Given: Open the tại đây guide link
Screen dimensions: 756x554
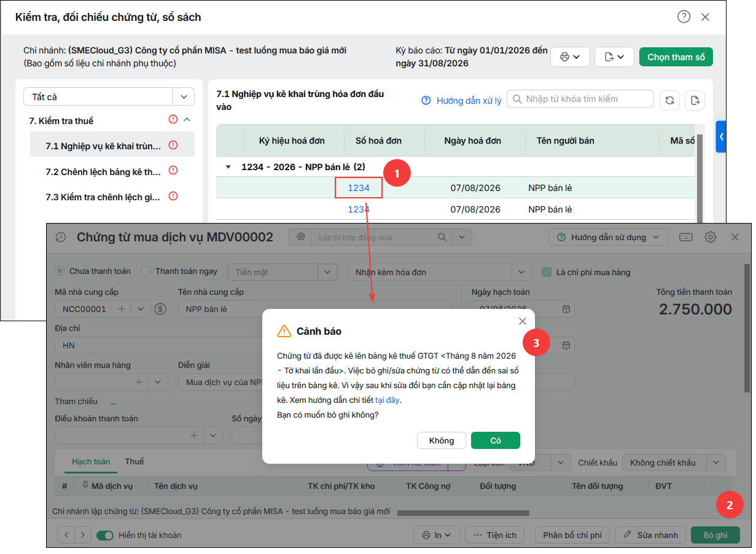Looking at the screenshot, I should (x=388, y=400).
